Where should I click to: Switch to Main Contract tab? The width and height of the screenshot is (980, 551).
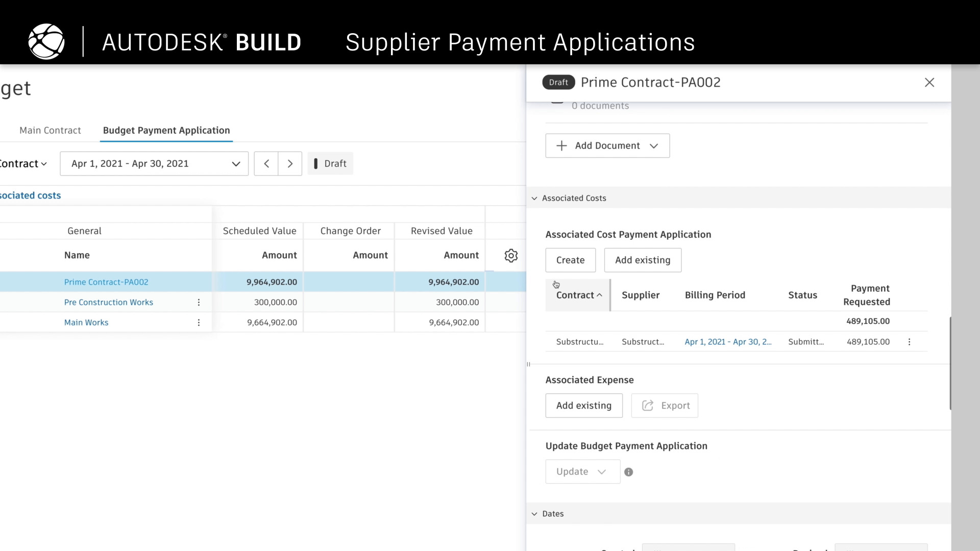tap(50, 131)
